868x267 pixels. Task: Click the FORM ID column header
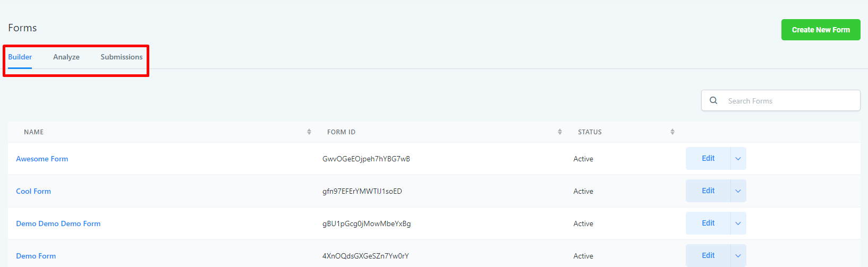[341, 132]
